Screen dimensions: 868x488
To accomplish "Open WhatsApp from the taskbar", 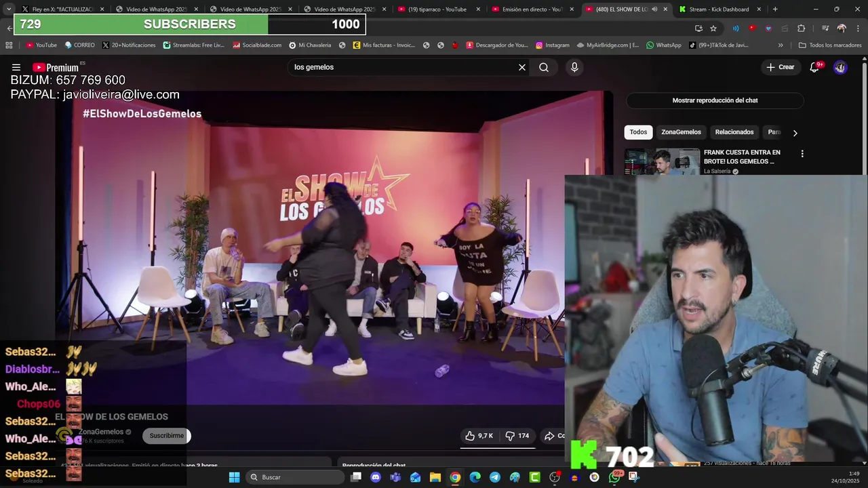I will point(614,477).
